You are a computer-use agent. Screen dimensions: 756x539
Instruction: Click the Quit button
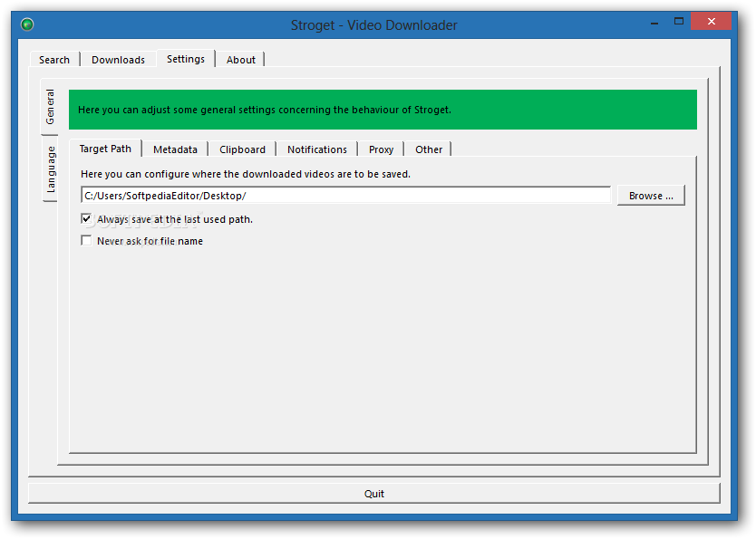374,494
